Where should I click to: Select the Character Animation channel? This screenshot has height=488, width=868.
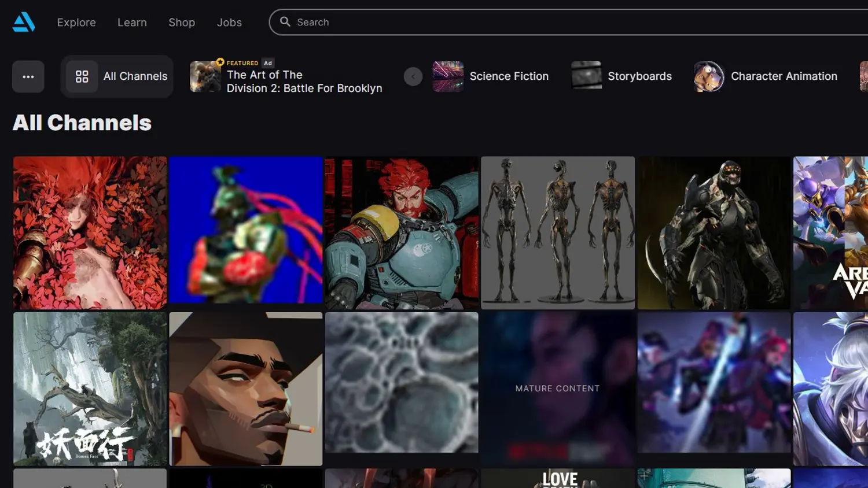pos(766,76)
